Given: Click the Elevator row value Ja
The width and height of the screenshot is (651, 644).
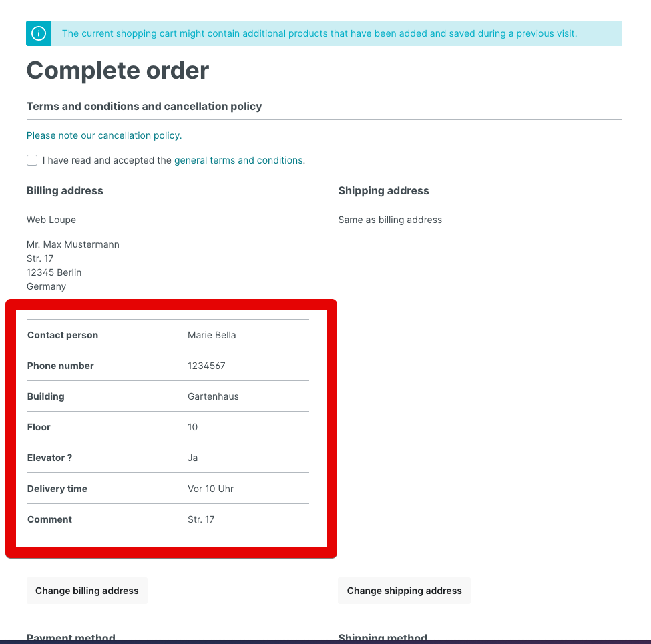Looking at the screenshot, I should coord(193,458).
